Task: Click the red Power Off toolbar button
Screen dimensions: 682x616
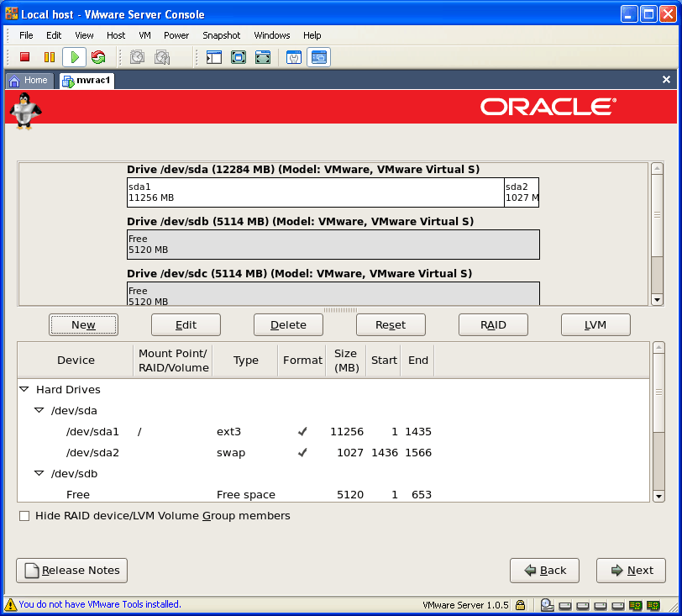Action: click(x=25, y=57)
